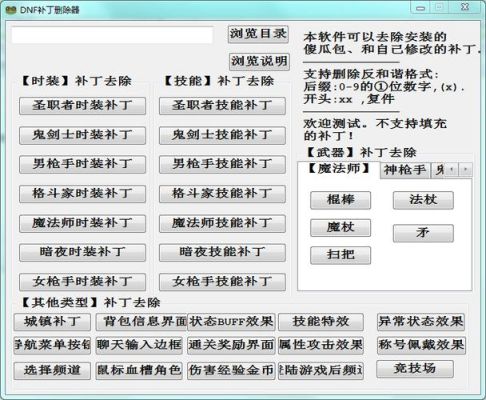Select 鼠标血槽角色 button
486x400 pixels.
139,371
